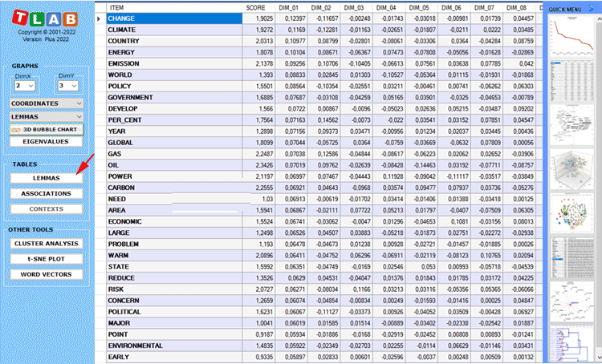Click the T-LAB logo
602x364 pixels.
click(45, 18)
